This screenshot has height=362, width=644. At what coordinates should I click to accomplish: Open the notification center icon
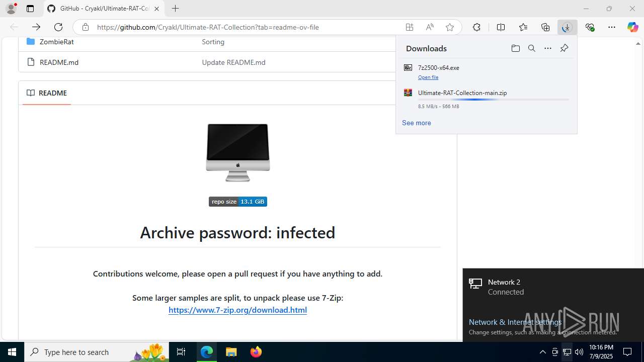point(628,352)
